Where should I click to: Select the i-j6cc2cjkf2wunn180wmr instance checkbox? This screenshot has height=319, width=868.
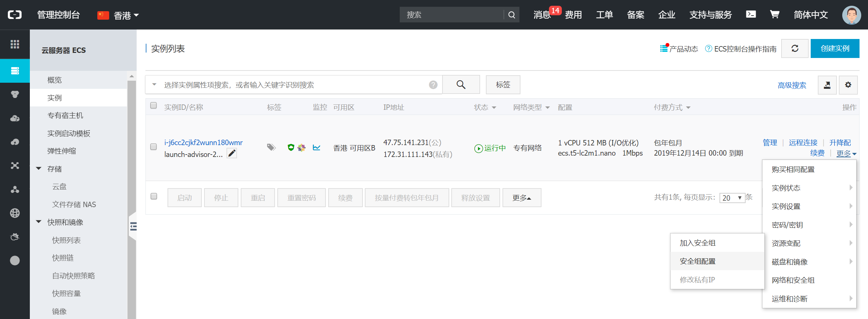tap(153, 146)
